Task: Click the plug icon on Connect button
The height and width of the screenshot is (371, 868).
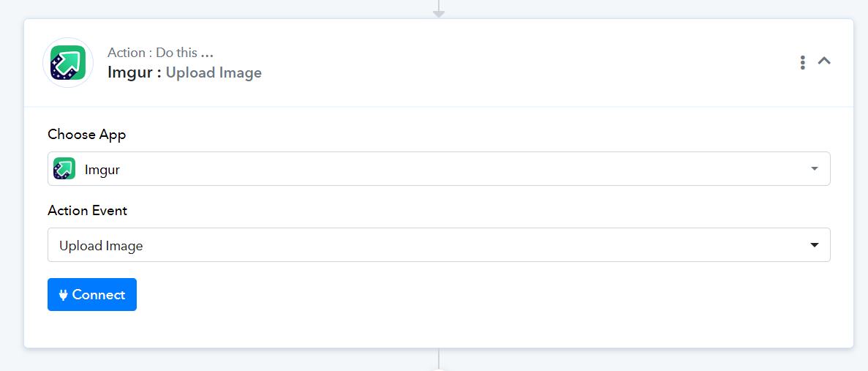Action: click(63, 295)
